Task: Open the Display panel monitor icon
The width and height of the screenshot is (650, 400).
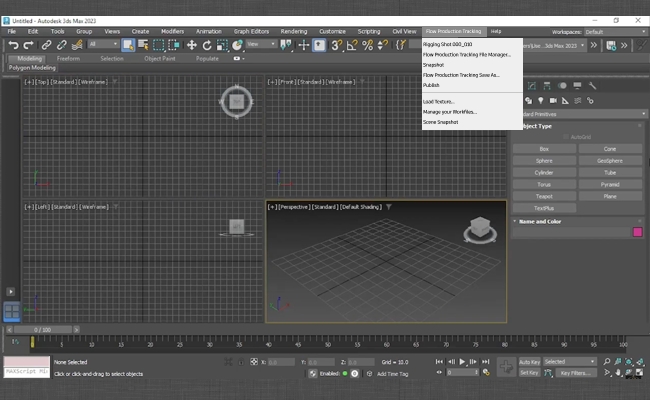Action: [578, 85]
